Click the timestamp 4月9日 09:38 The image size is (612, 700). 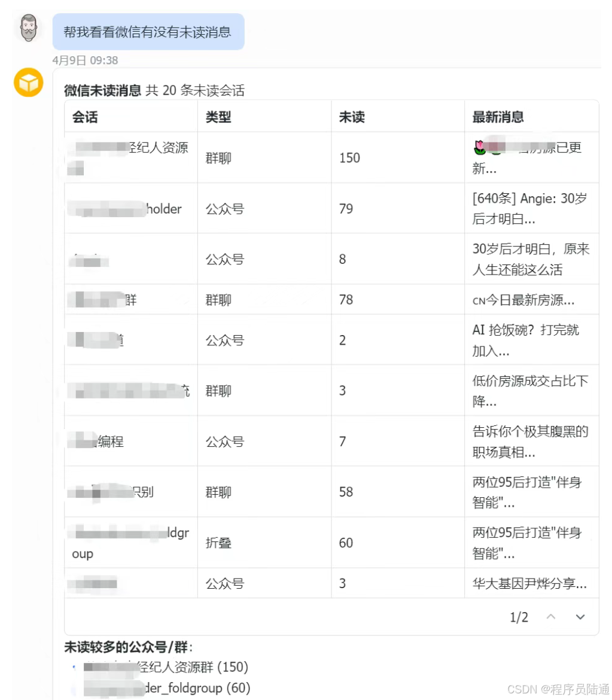[86, 60]
